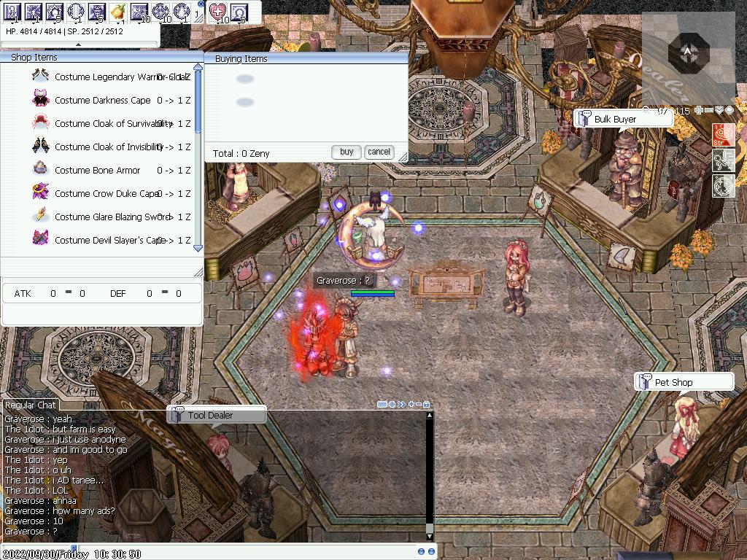
Task: Select Costume Darkness Cape shop item
Action: pyautogui.click(x=102, y=101)
